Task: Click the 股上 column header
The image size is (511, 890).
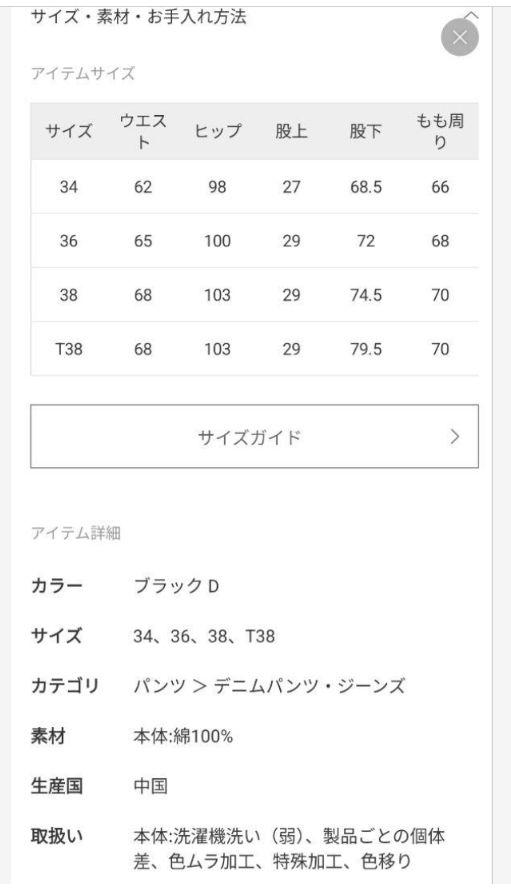Action: click(x=291, y=131)
